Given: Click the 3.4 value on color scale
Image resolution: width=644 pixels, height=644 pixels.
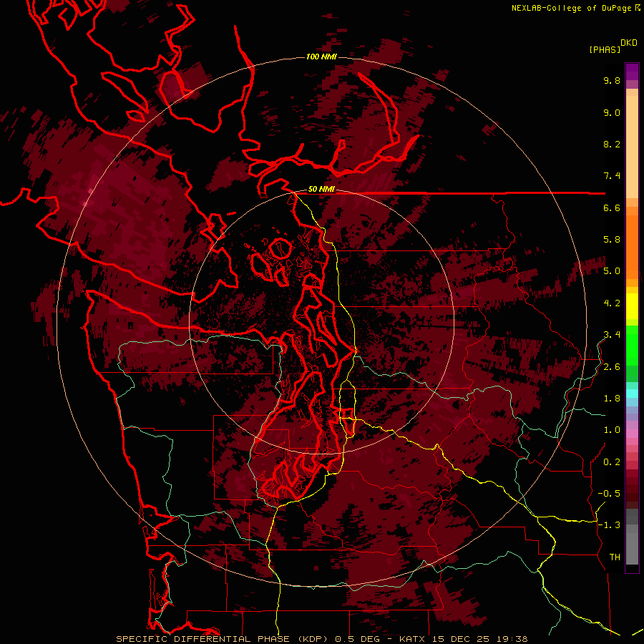Looking at the screenshot, I should [x=612, y=335].
